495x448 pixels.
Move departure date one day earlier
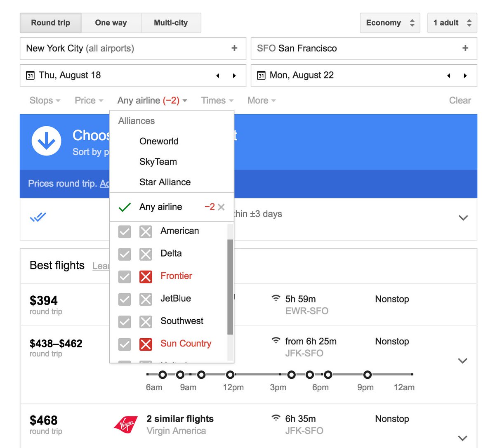[218, 75]
